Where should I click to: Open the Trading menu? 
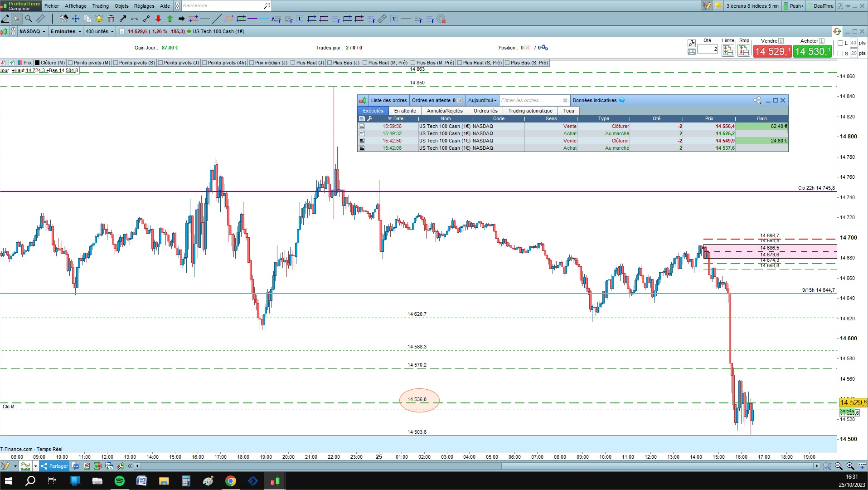coord(101,6)
